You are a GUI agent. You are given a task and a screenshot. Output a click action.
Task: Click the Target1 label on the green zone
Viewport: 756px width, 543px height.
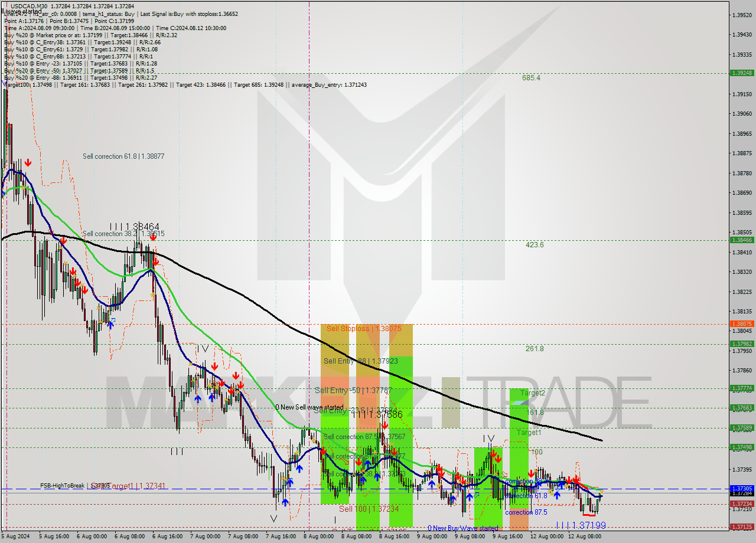[529, 433]
